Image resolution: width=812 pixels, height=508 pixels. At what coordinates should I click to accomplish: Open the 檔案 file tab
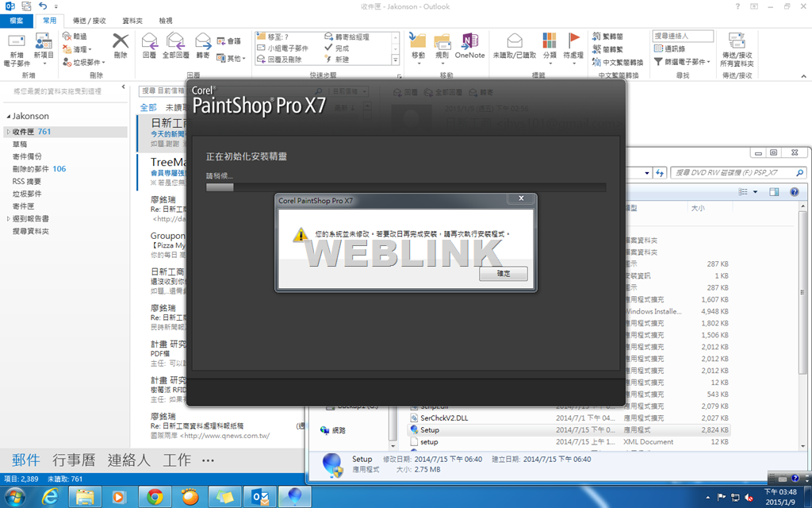click(x=17, y=21)
